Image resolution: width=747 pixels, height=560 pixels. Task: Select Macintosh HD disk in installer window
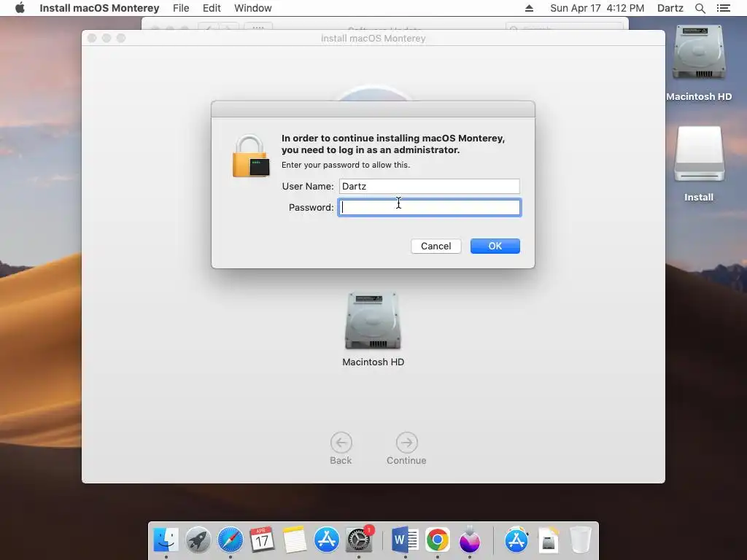[373, 329]
